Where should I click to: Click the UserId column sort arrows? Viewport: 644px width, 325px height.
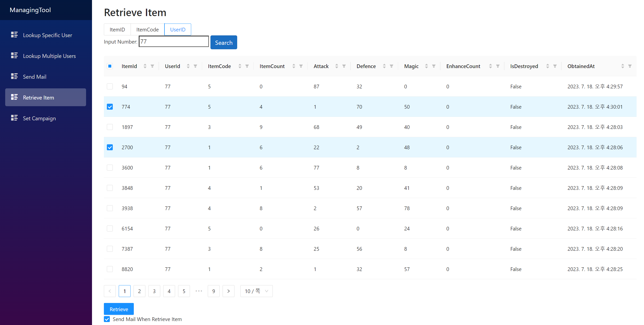click(188, 66)
